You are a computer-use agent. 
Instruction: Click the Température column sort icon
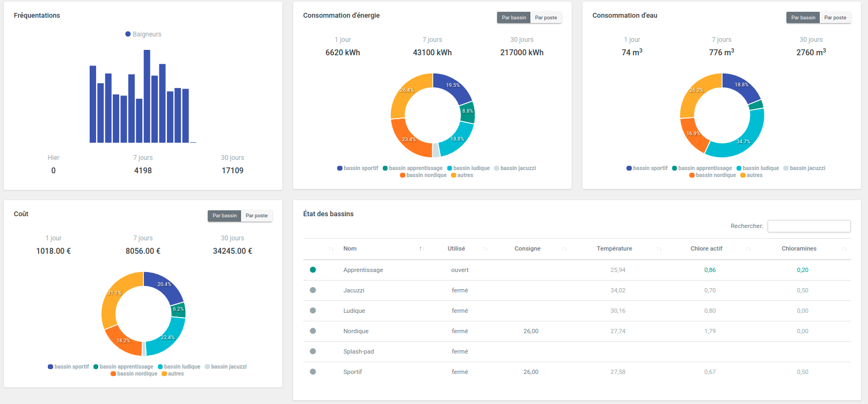click(659, 249)
